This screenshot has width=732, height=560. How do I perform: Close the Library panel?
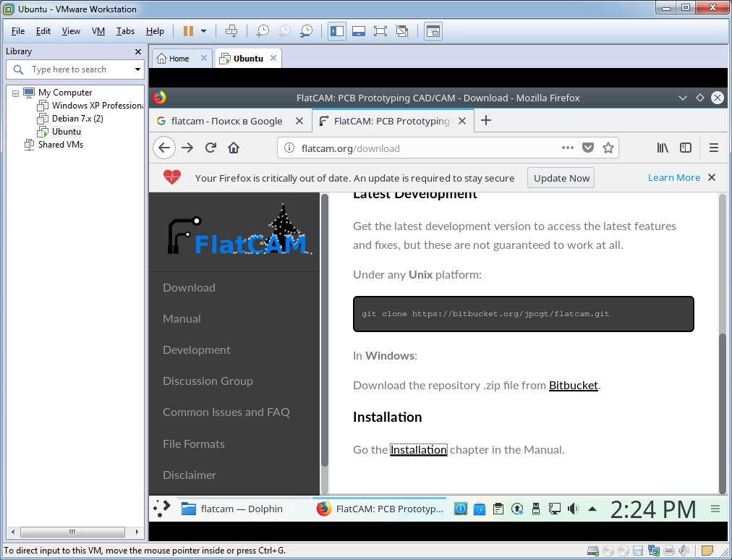coord(137,52)
